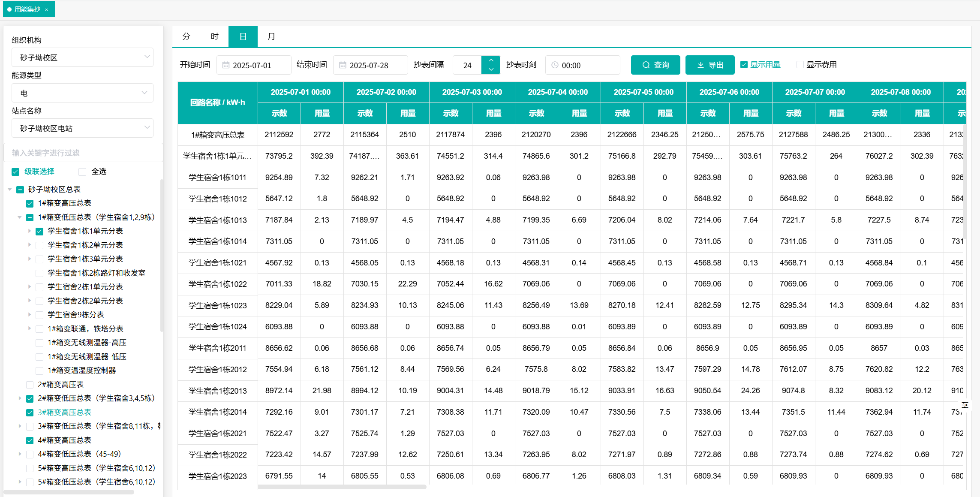The width and height of the screenshot is (980, 497).
Task: Open the 组织机构 dropdown showing 砂子坳校区
Action: pos(82,57)
